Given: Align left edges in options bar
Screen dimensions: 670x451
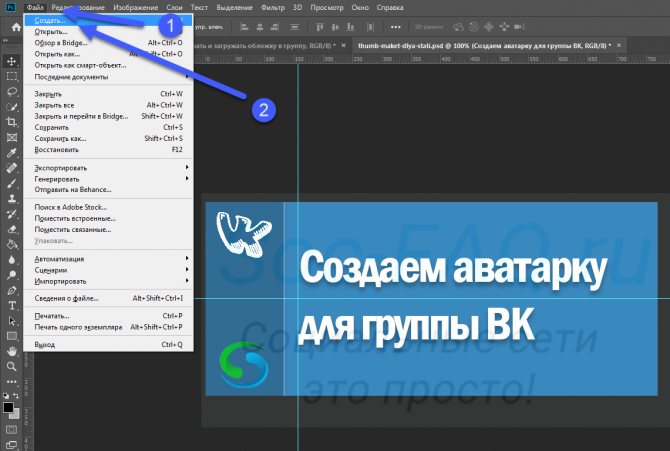Looking at the screenshot, I should [x=244, y=27].
